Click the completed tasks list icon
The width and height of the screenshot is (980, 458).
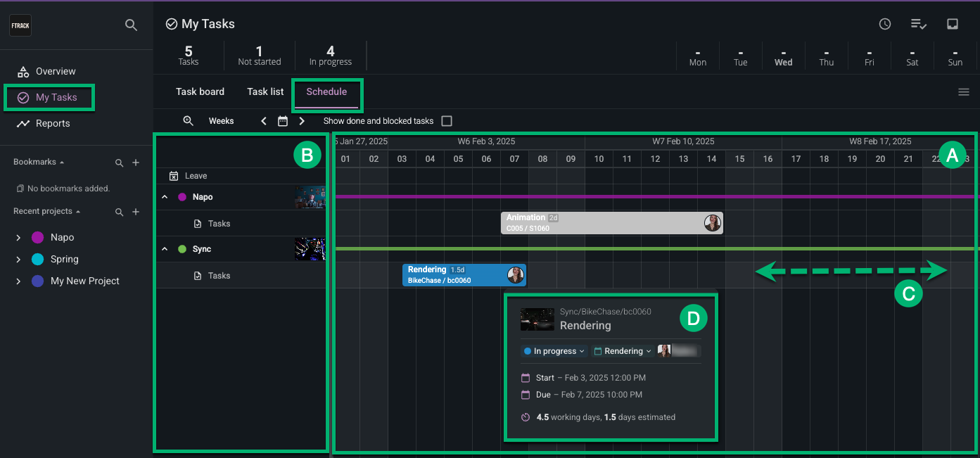point(919,23)
